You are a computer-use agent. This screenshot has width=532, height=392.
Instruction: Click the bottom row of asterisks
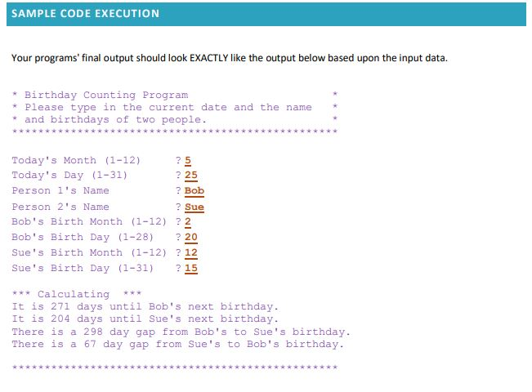point(175,367)
